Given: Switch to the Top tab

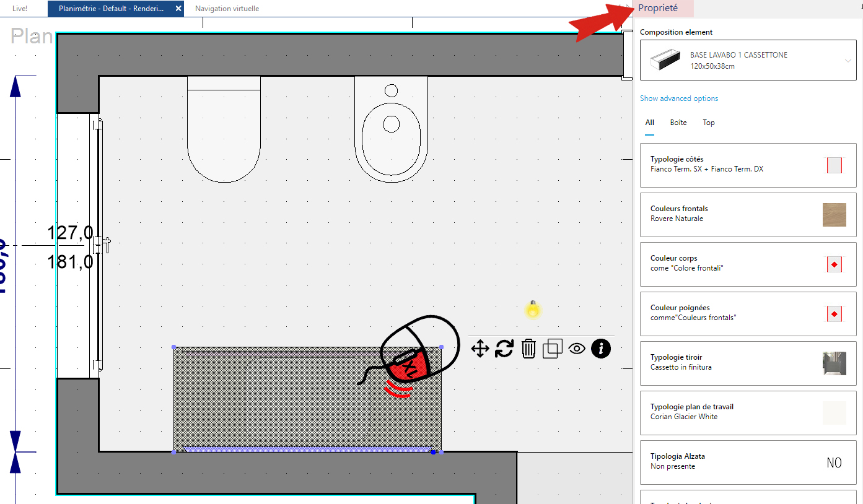Looking at the screenshot, I should 709,123.
